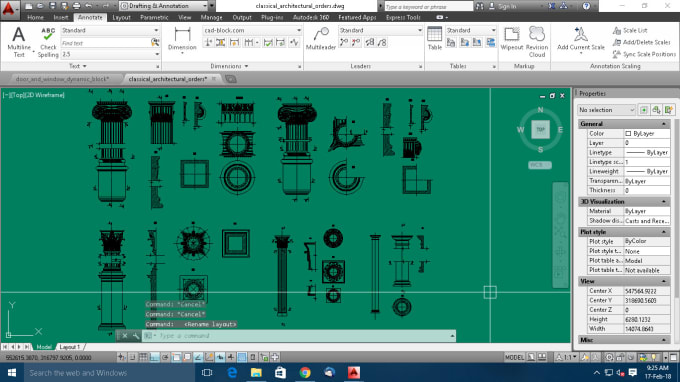
Task: Open the Drafting & Annotation workspace dropdown
Action: click(164, 6)
